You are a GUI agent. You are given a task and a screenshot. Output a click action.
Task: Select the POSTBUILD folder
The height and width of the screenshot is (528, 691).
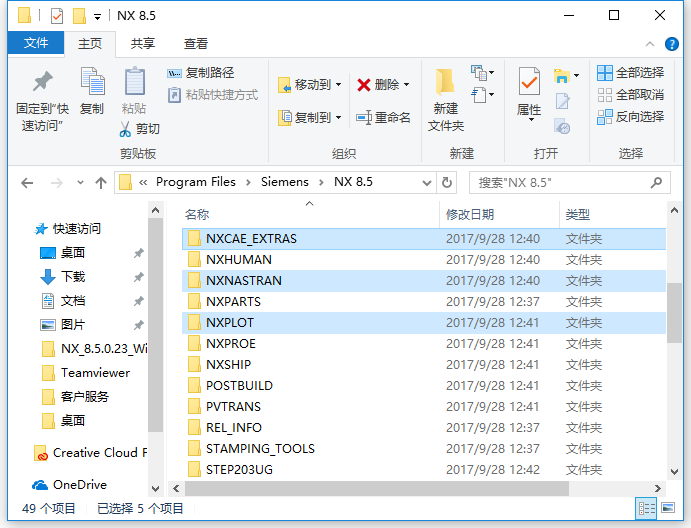pyautogui.click(x=424, y=386)
